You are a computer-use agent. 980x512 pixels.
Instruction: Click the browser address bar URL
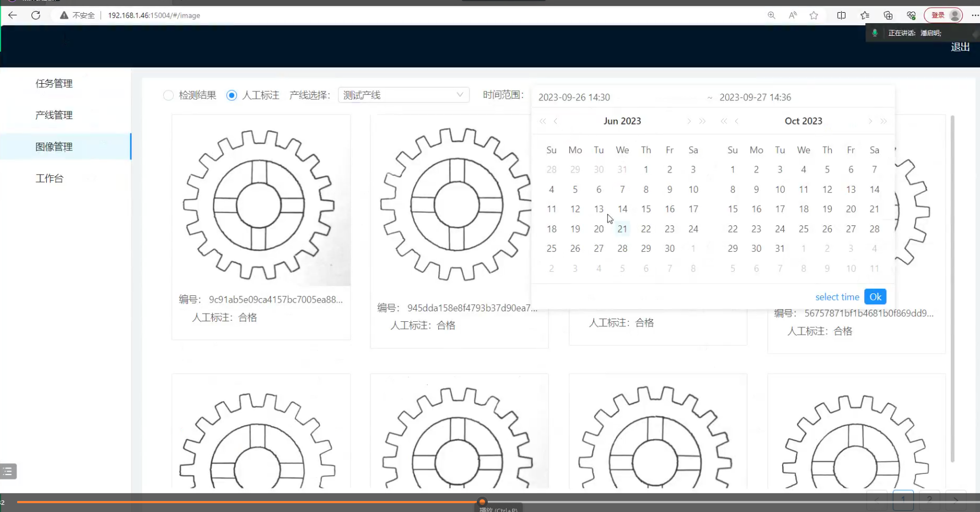pyautogui.click(x=154, y=15)
